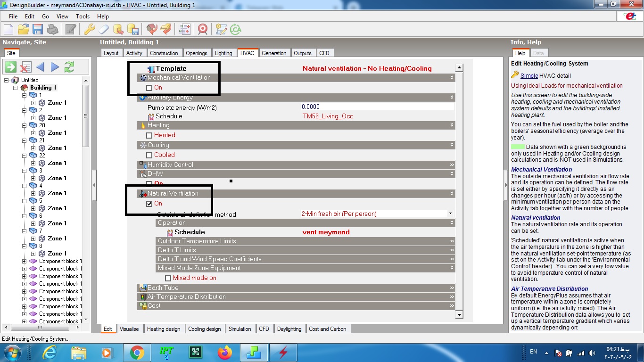Select the TM59_Living_Occ schedule value
644x362 pixels.
pos(328,116)
